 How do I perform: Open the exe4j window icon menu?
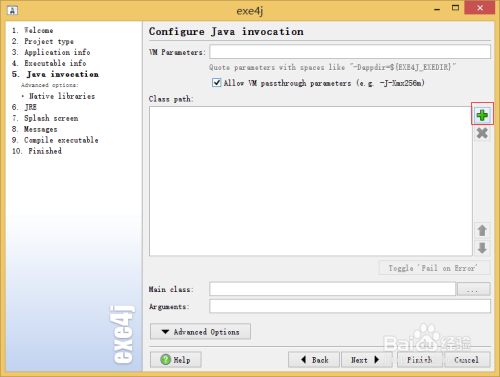pos(12,10)
